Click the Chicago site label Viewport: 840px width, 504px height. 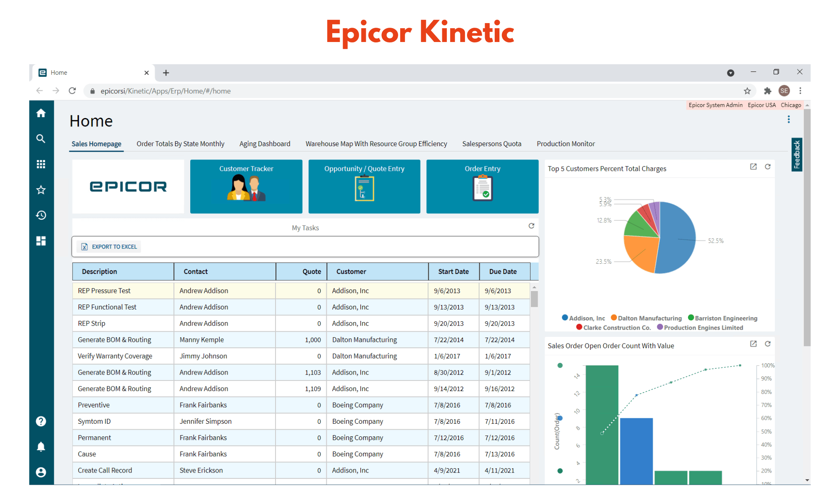[791, 105]
